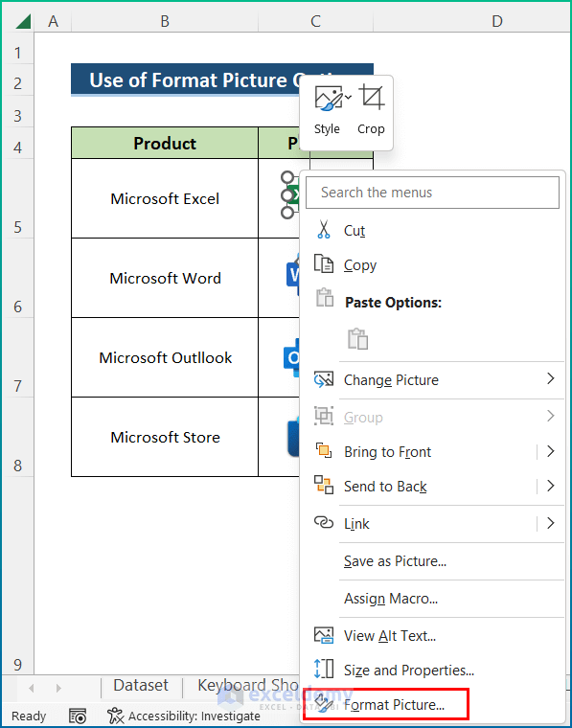Click the Microsoft Word cell
Screen dimensions: 572x728
pyautogui.click(x=165, y=278)
